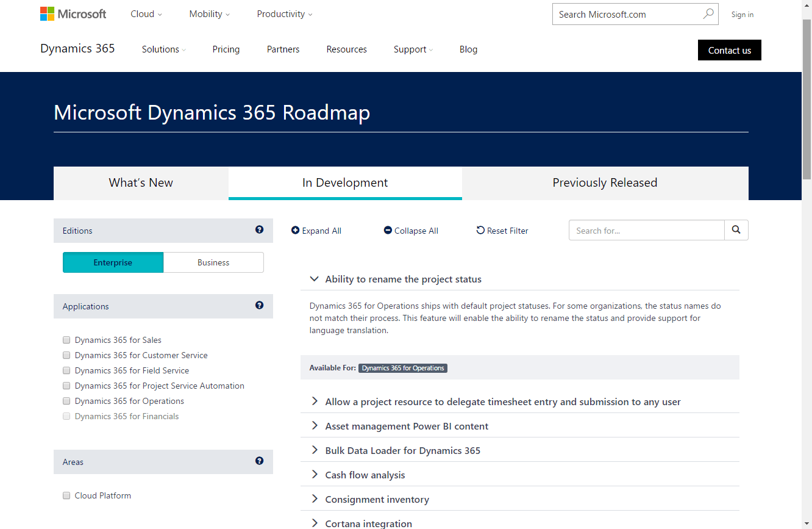812x529 pixels.
Task: Open the Solutions dropdown menu
Action: [x=163, y=49]
